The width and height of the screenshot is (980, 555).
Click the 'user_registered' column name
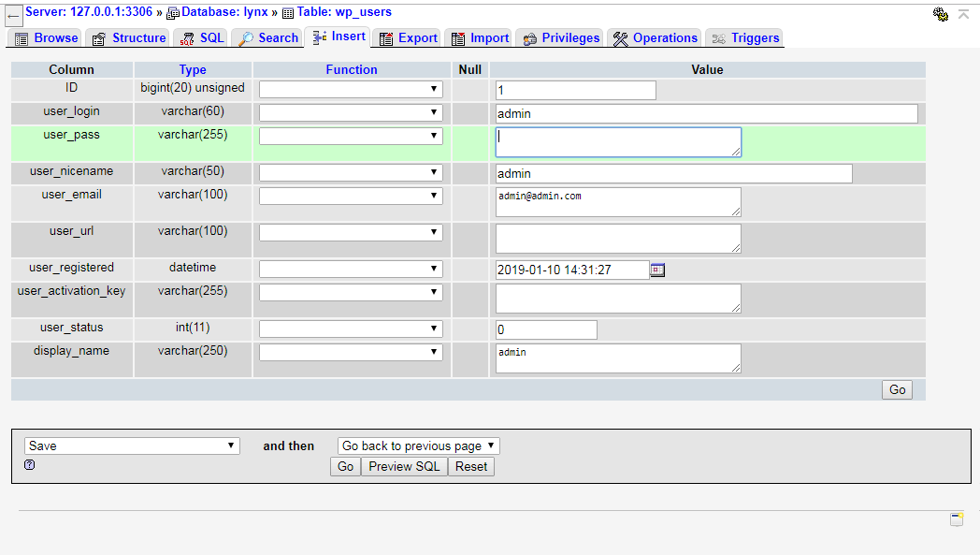pyautogui.click(x=71, y=268)
